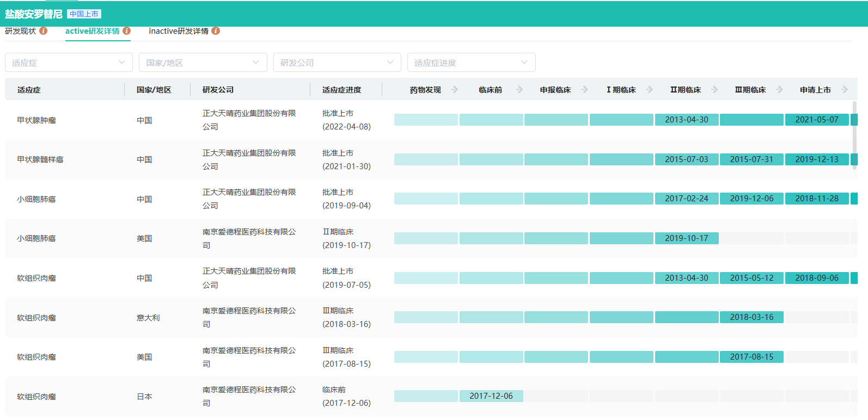Click the 中国上市 badge in header
The width and height of the screenshot is (868, 420).
pos(84,14)
